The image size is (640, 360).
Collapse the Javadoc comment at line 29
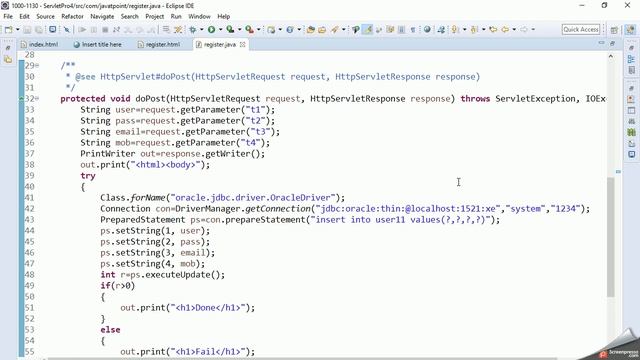pos(37,65)
